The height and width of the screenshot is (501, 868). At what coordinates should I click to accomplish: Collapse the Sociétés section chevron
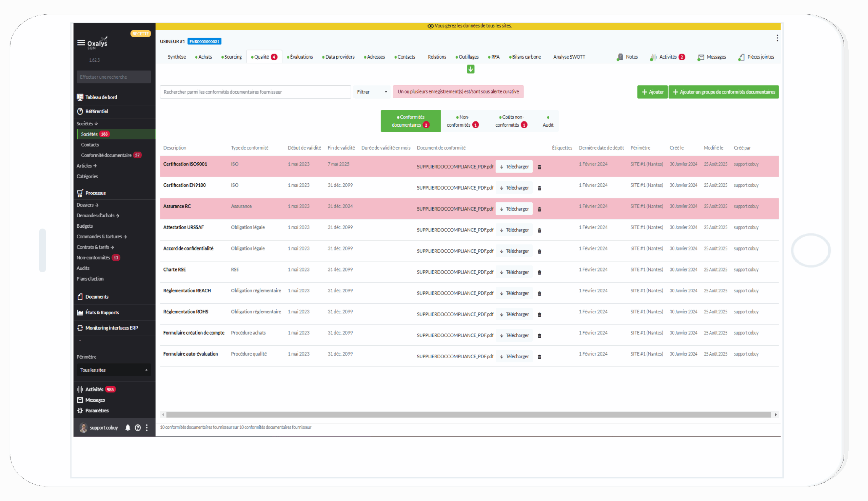[97, 123]
